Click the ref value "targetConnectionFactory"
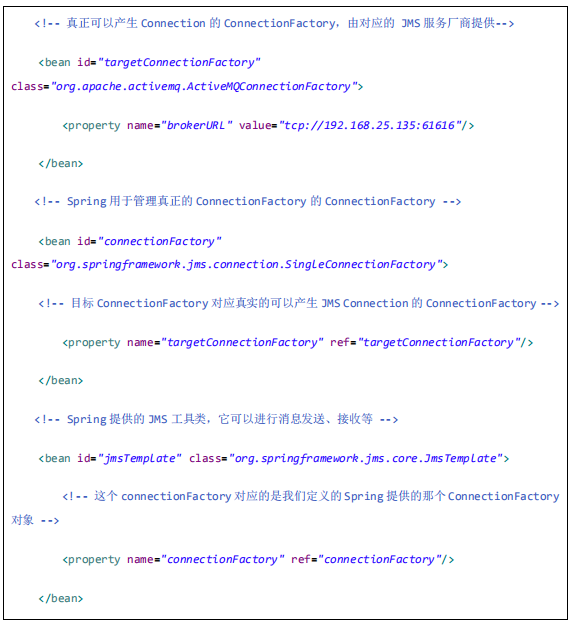This screenshot has height=626, width=575. [x=439, y=343]
